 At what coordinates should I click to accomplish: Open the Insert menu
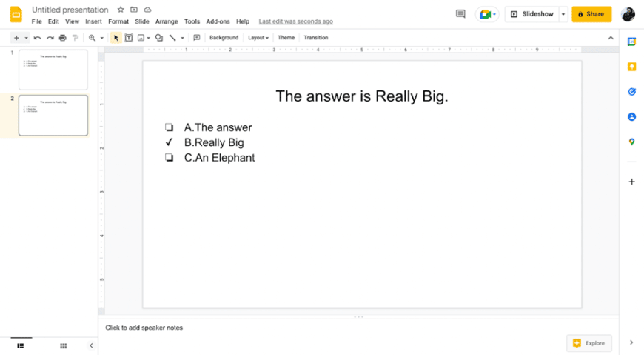pos(93,21)
